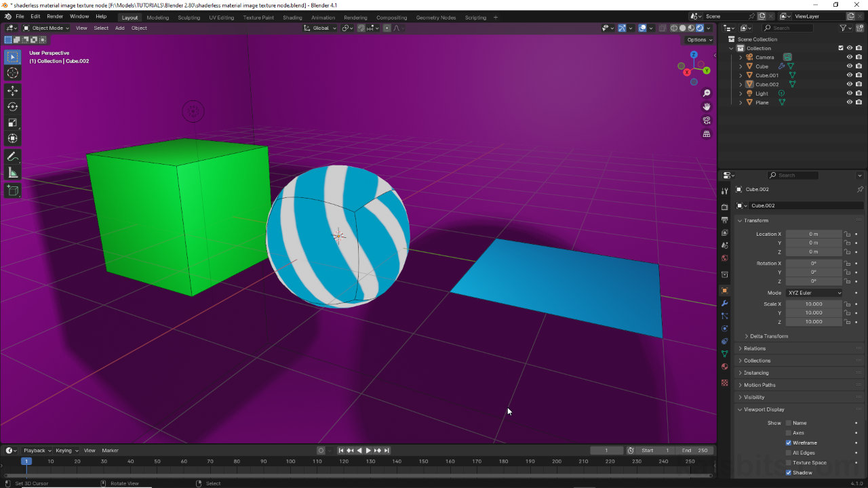Collapse the Transform panel
The width and height of the screenshot is (868, 488).
[756, 220]
